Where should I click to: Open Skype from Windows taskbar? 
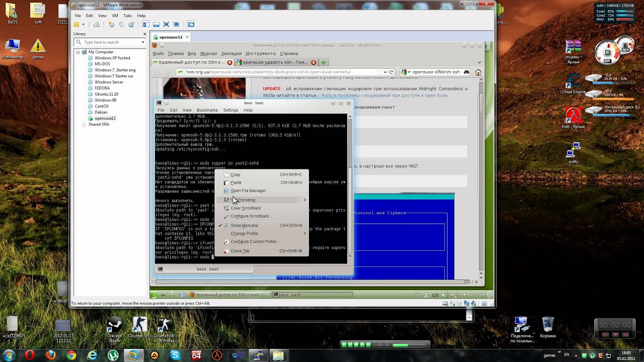tap(175, 355)
